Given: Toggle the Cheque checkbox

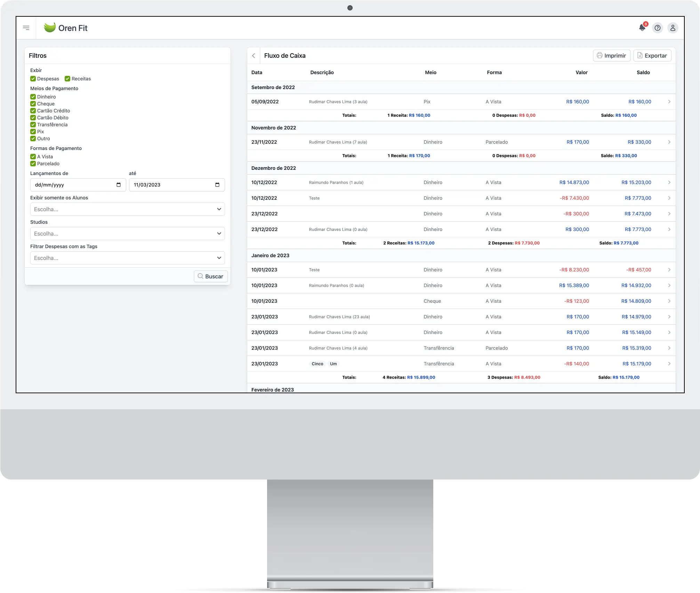Looking at the screenshot, I should pyautogui.click(x=33, y=104).
